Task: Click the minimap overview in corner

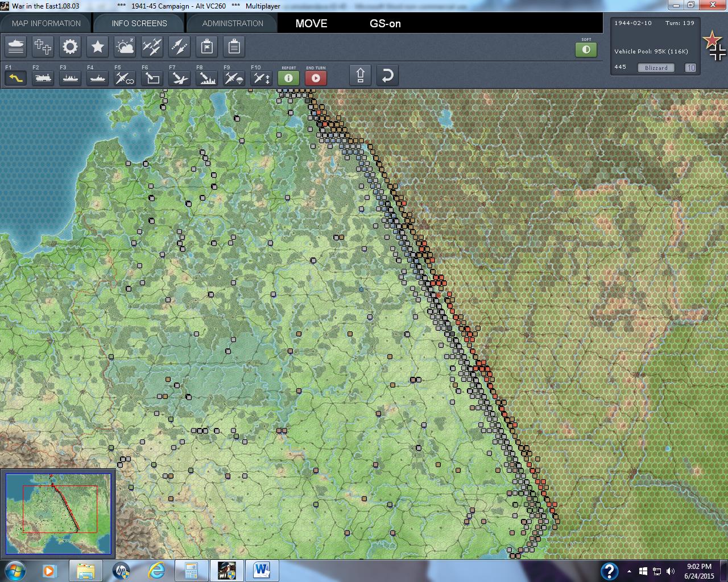Action: [x=58, y=514]
